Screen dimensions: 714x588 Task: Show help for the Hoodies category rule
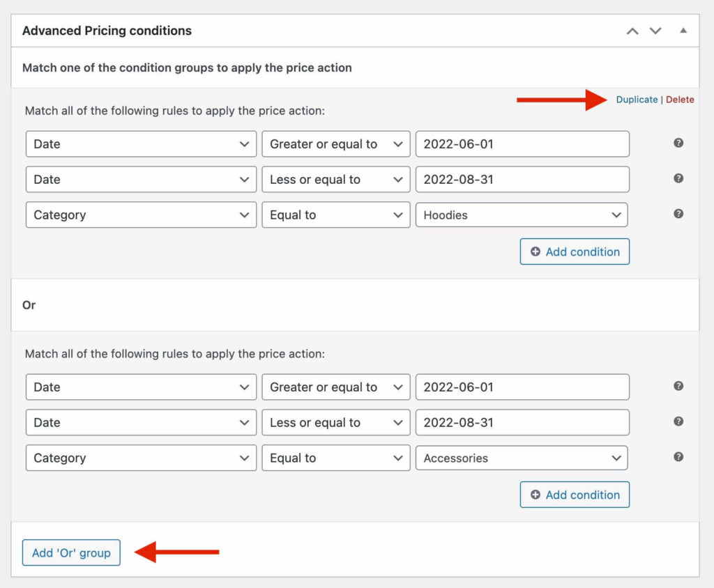coord(678,214)
